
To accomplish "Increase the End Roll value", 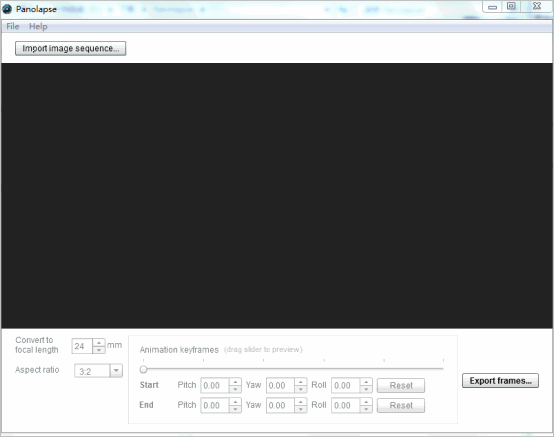I will tap(366, 402).
